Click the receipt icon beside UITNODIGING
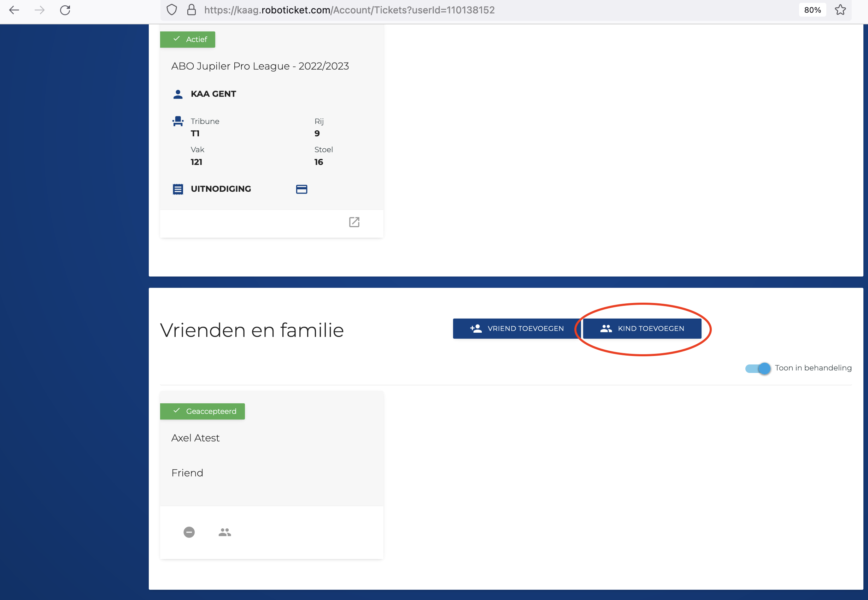Screen dimensions: 868x600 coord(178,189)
